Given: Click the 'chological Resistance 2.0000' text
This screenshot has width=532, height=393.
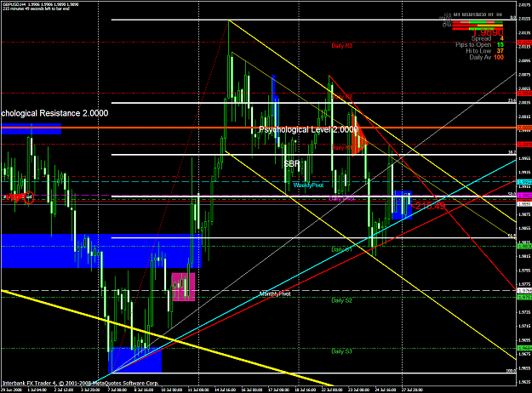Looking at the screenshot, I should click(54, 113).
